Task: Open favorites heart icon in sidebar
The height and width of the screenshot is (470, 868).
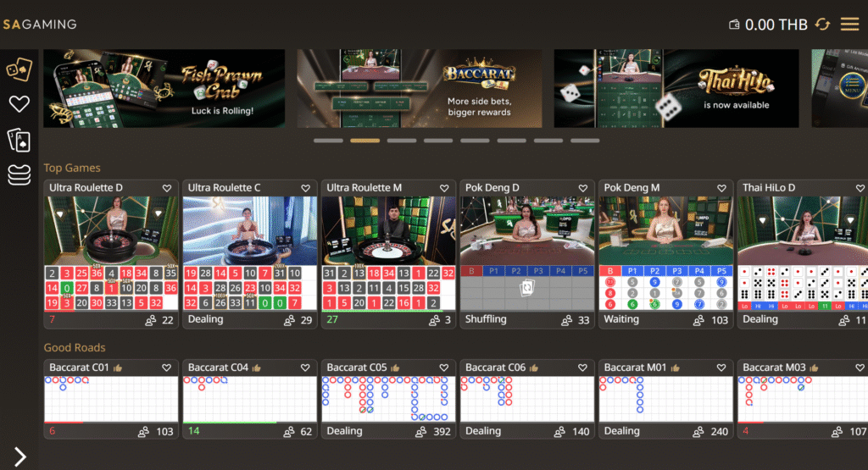Action: [x=19, y=104]
